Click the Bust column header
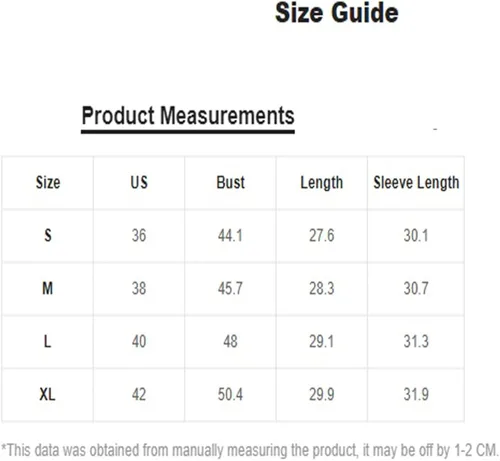 point(230,183)
